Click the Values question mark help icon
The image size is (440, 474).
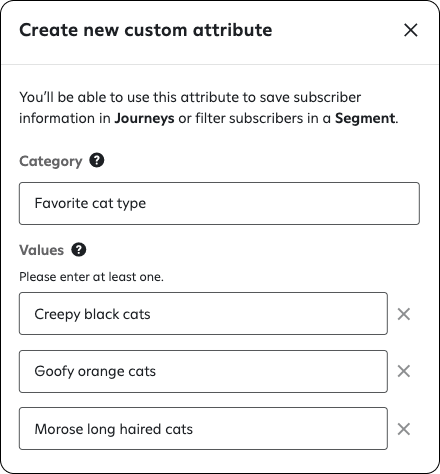(x=79, y=250)
